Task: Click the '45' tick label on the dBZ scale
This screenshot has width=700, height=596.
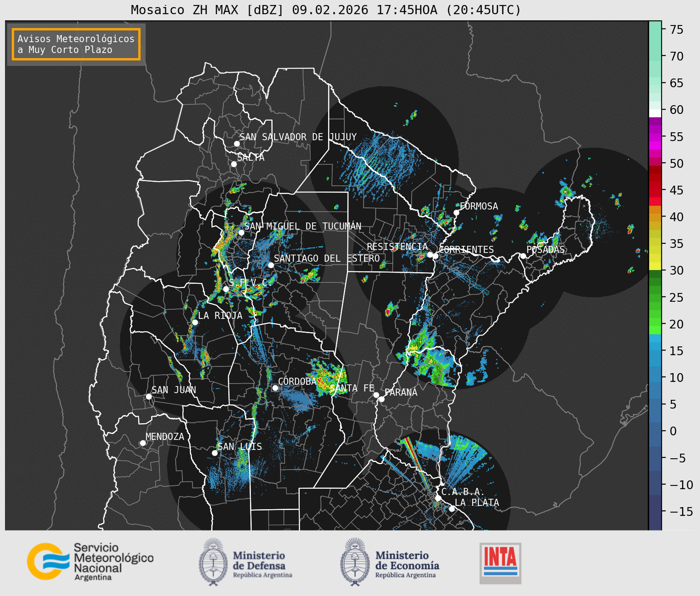Action: click(x=677, y=190)
